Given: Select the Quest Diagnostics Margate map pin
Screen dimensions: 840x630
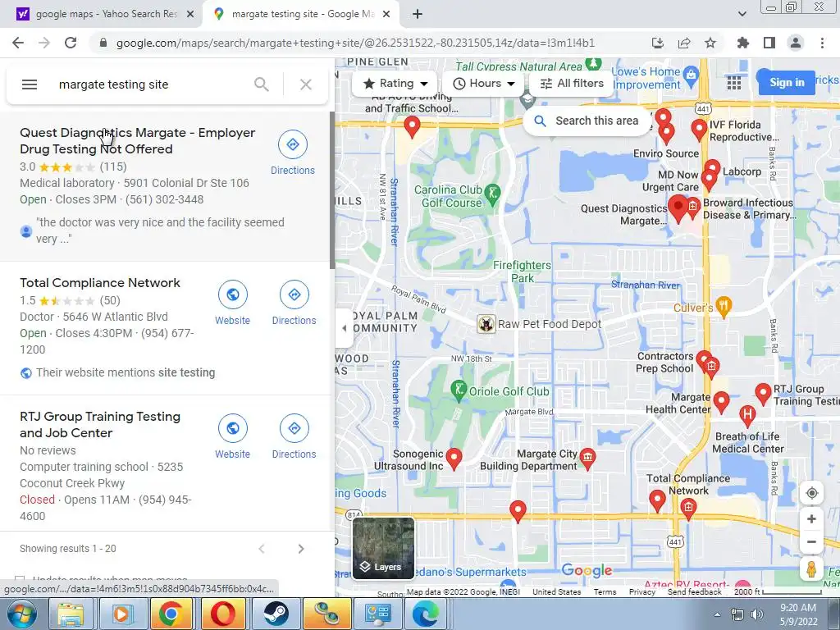Looking at the screenshot, I should click(678, 208).
